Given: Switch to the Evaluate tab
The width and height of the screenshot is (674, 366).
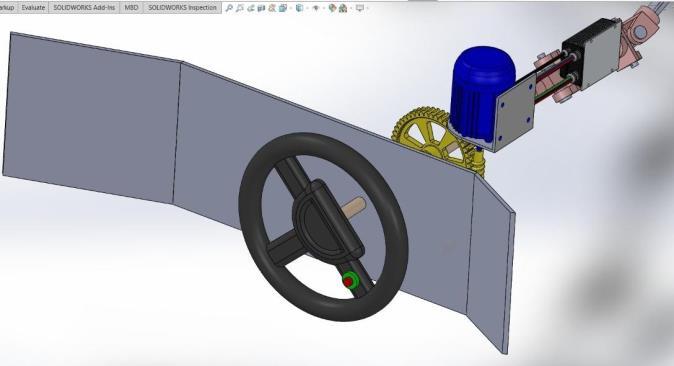Looking at the screenshot, I should click(33, 7).
